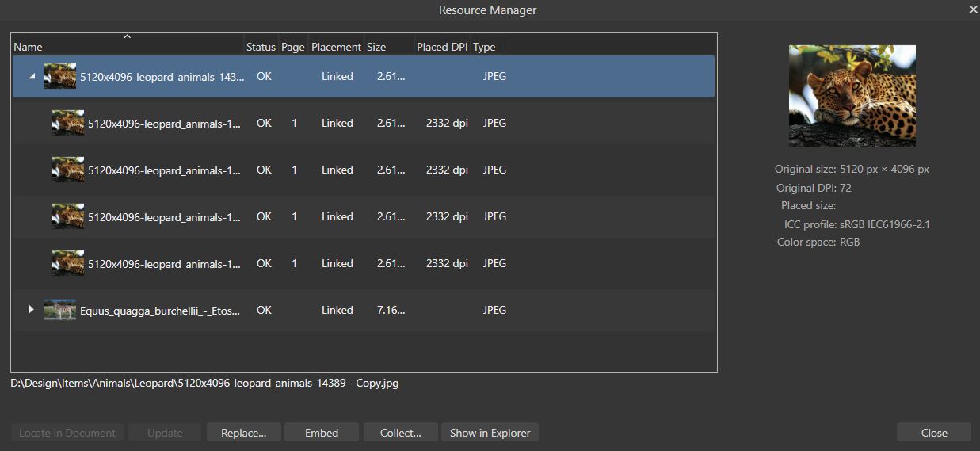Sort by the Status column header

261,47
